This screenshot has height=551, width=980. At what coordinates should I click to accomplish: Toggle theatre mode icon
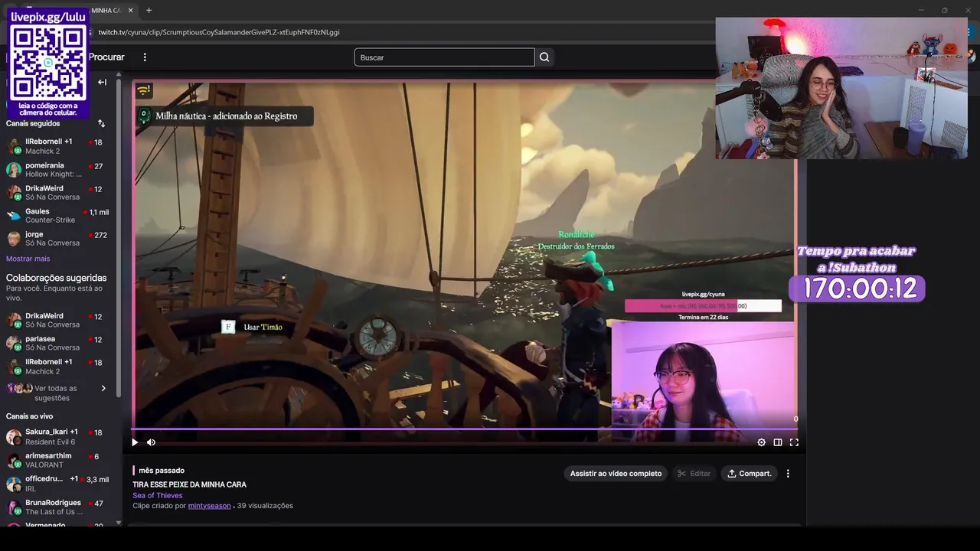(x=778, y=442)
